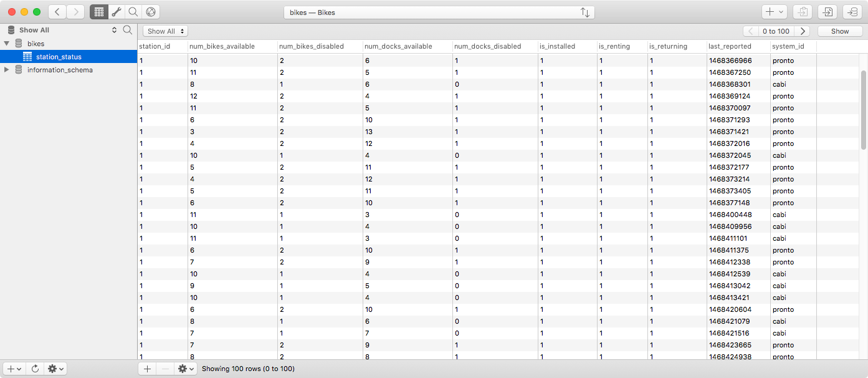Add a new row with bottom plus button
868x378 pixels.
pos(147,369)
